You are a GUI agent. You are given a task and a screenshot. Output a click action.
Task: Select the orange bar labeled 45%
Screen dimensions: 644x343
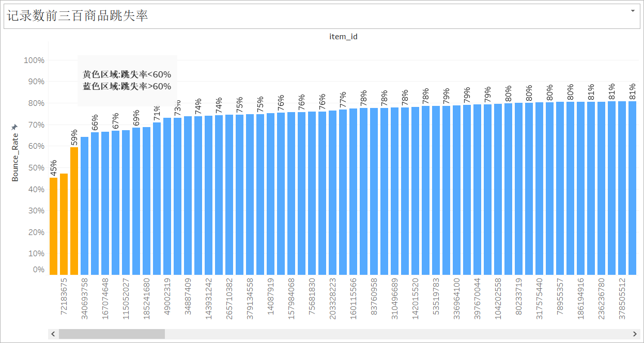click(x=54, y=226)
